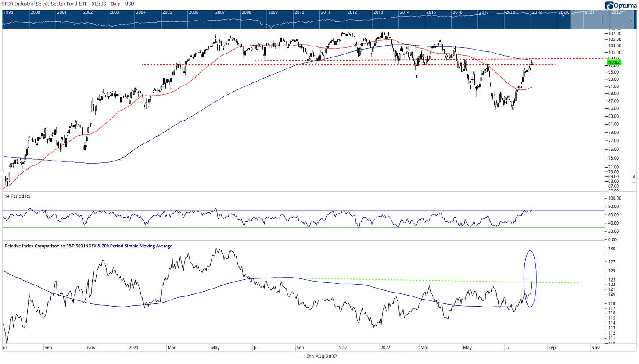Screen dimensions: 639x364
Task: Select the 14 Period RSI panel label
Action: (x=18, y=196)
